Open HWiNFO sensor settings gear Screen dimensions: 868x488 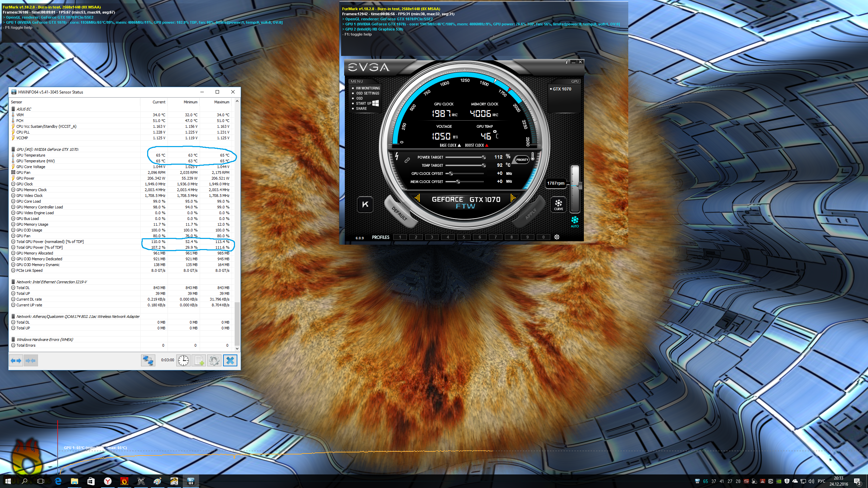(214, 360)
